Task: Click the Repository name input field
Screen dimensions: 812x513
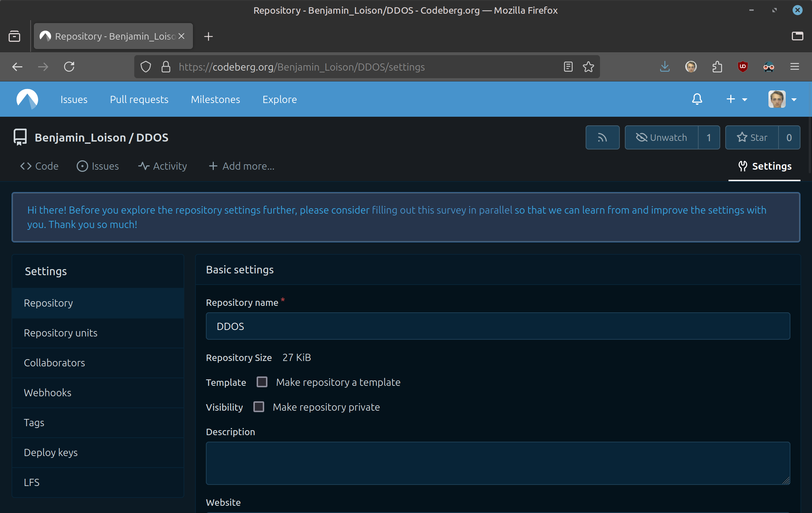Action: (x=498, y=326)
